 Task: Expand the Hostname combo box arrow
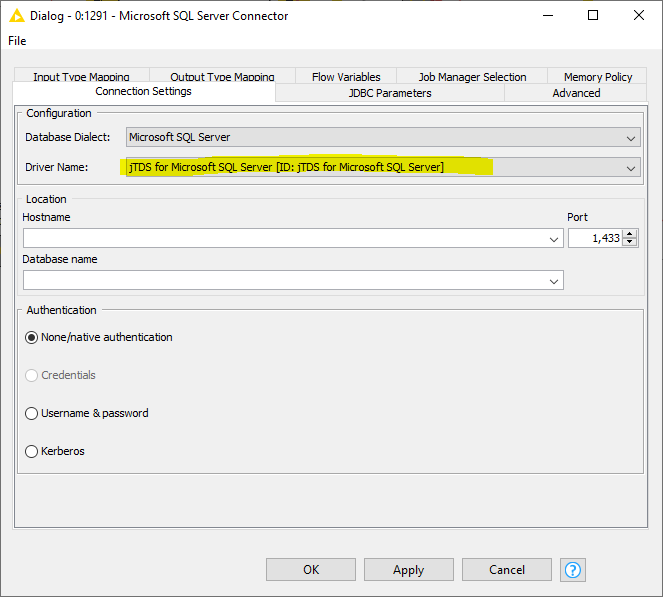click(555, 239)
